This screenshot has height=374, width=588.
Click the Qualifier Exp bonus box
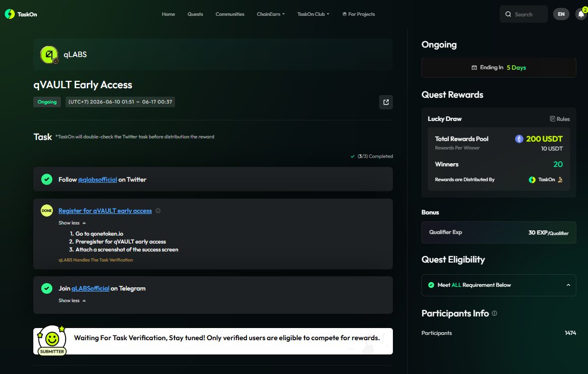pyautogui.click(x=499, y=232)
